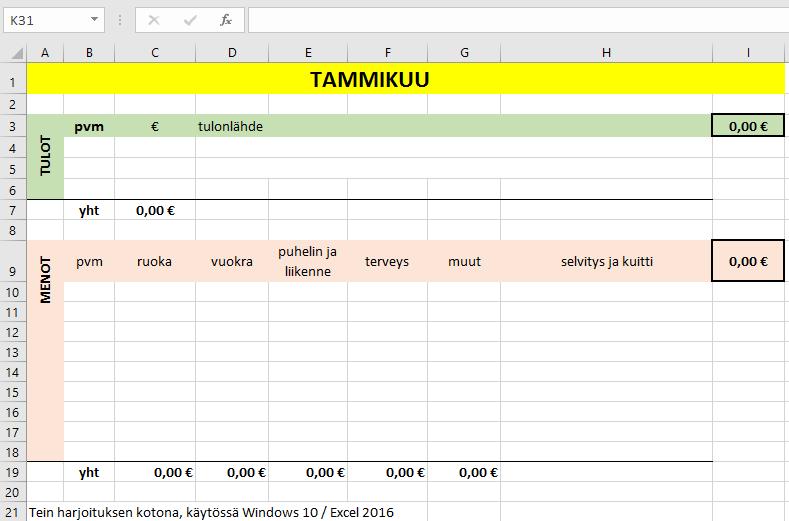Screen dimensions: 789x521
Task: Select row 7 header
Action: point(13,210)
